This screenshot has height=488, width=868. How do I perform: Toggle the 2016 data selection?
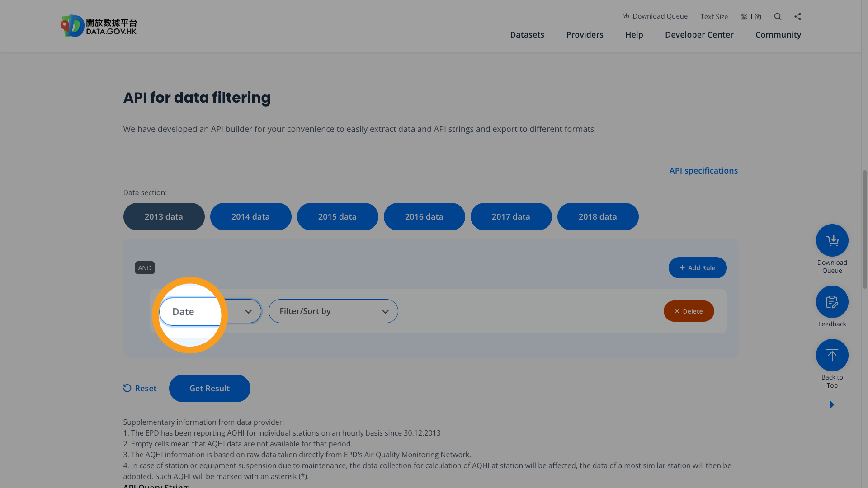[424, 216]
